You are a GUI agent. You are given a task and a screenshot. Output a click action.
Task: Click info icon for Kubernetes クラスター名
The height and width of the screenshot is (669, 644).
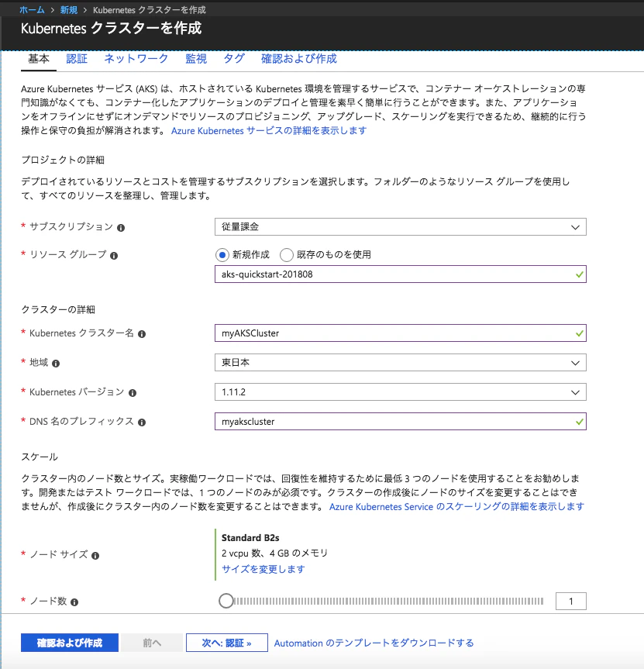142,334
